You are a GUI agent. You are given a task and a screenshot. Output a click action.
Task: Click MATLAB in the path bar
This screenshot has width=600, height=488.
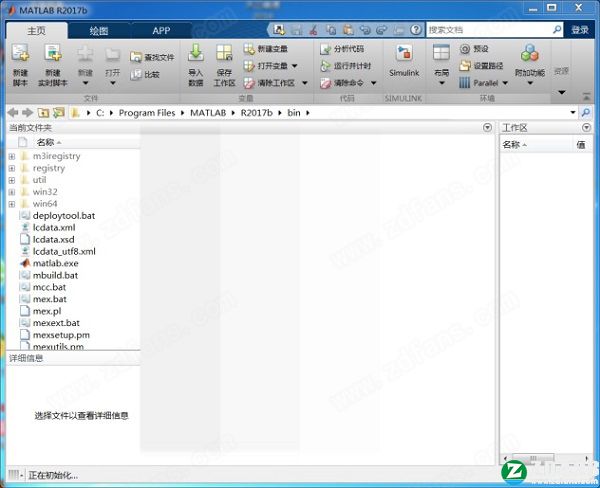(208, 113)
